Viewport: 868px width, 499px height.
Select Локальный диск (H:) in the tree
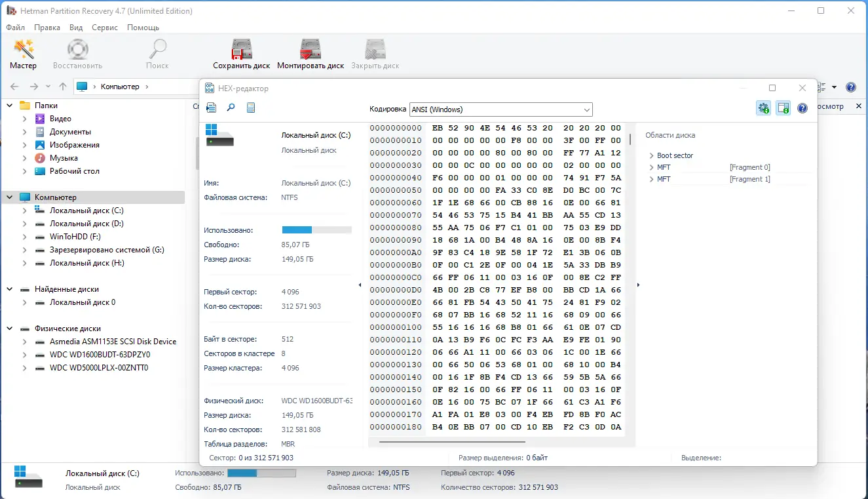point(86,263)
